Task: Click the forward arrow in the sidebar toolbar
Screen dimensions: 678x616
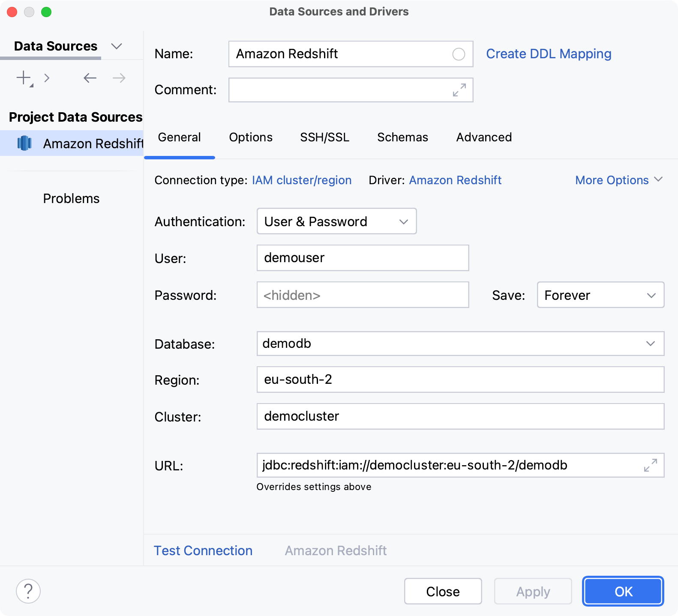Action: pos(119,78)
